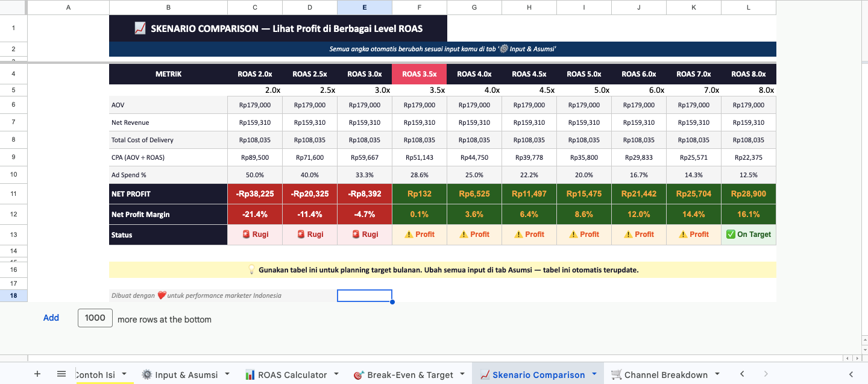This screenshot has height=384, width=868.
Task: Switch to the Break-Even & Target tab
Action: pos(410,374)
